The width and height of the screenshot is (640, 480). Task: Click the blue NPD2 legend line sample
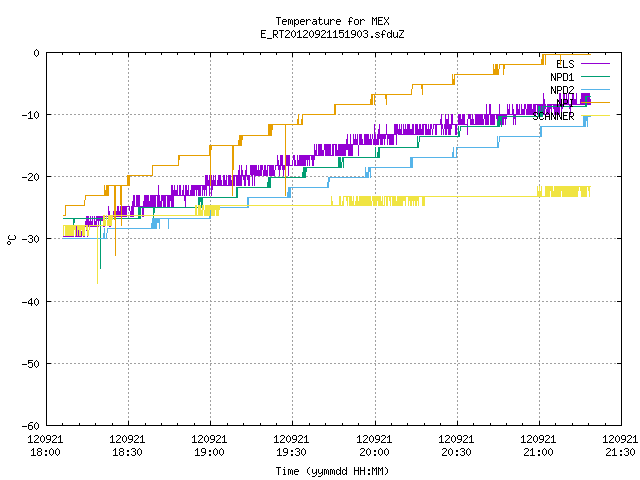click(595, 89)
